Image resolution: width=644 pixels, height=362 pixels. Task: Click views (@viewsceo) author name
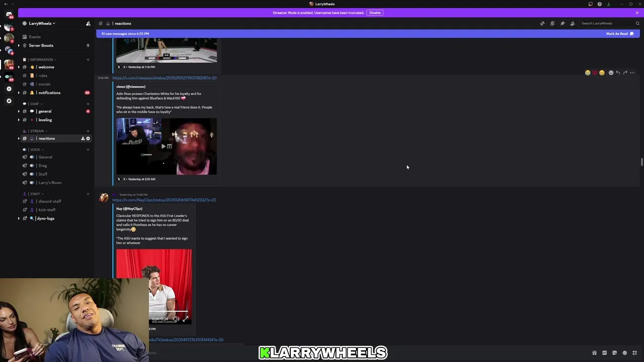click(x=131, y=87)
